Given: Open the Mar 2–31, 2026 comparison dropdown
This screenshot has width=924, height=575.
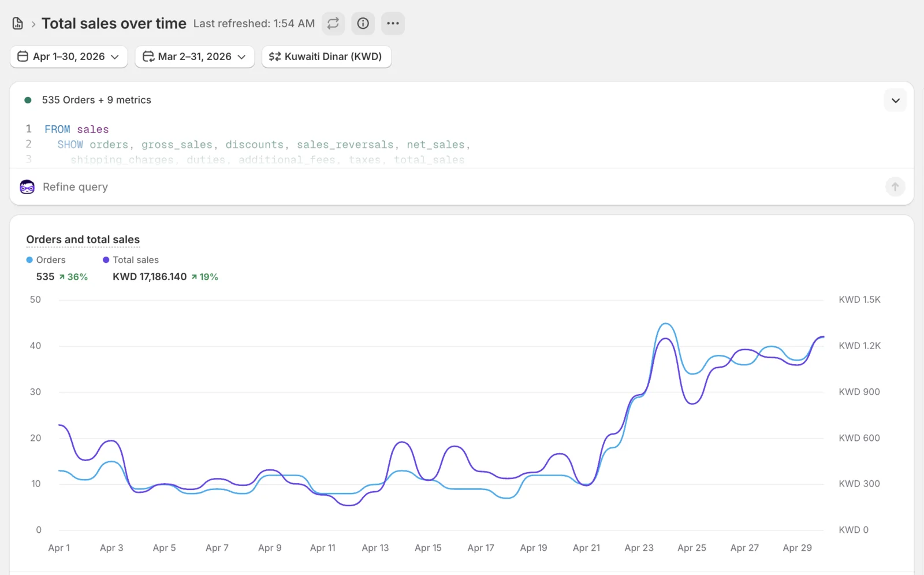Looking at the screenshot, I should click(195, 57).
